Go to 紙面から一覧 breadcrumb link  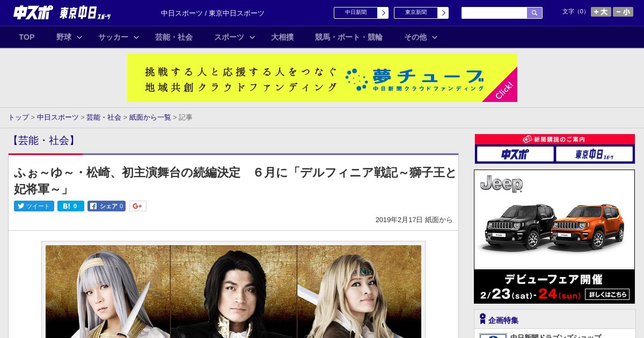(x=150, y=117)
